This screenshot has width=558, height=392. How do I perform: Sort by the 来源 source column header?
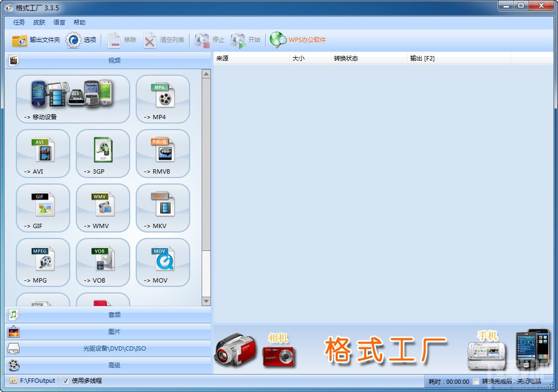[x=252, y=58]
